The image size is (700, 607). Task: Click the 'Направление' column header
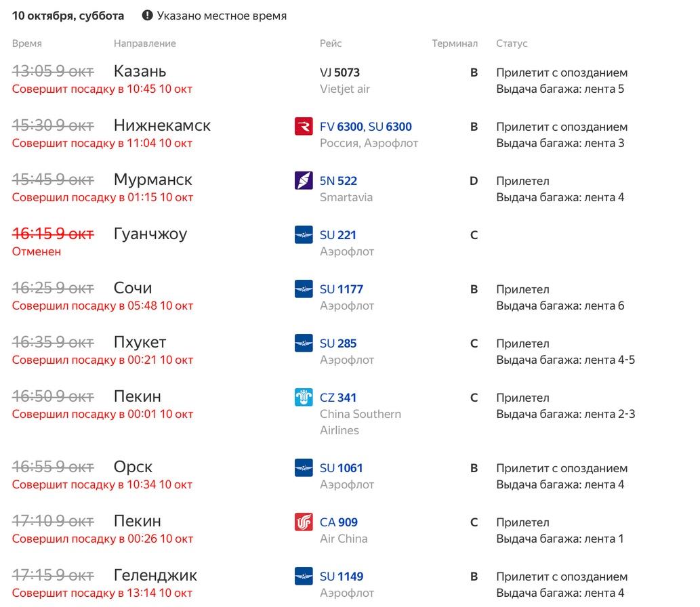pyautogui.click(x=144, y=44)
